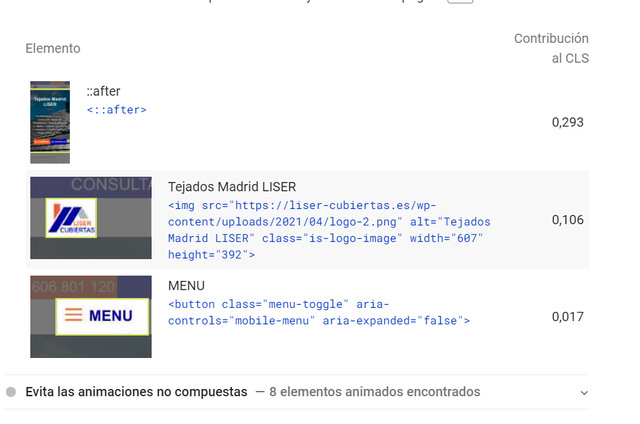Select the 'Elemento' column header
Screen dimensions: 640x424
pyautogui.click(x=53, y=49)
